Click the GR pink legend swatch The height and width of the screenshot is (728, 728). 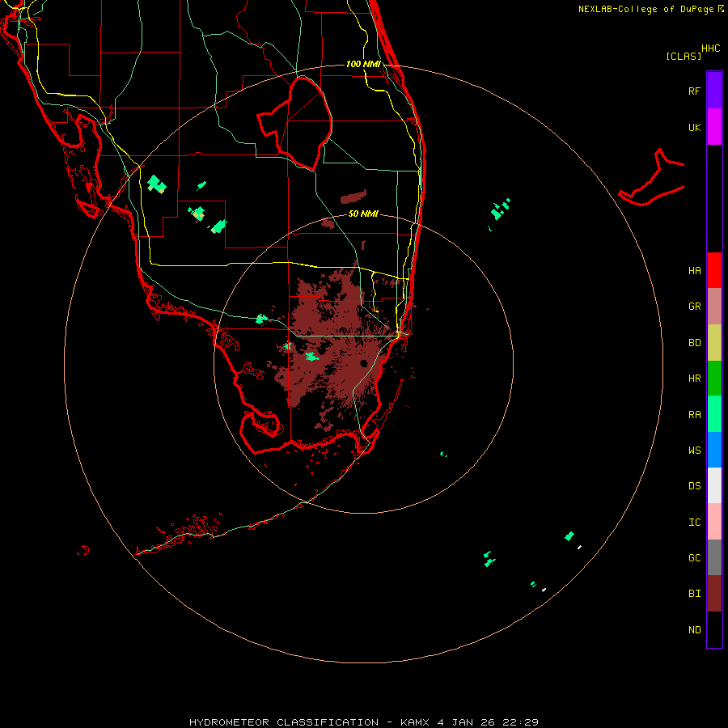coord(714,307)
